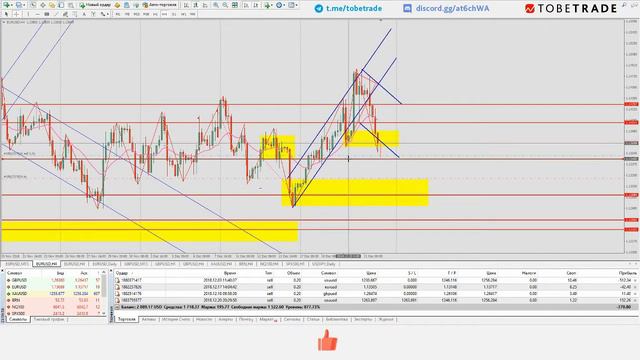The height and width of the screenshot is (360, 640).
Task: Switch to the Журнал terminal tab
Action: pos(386,319)
